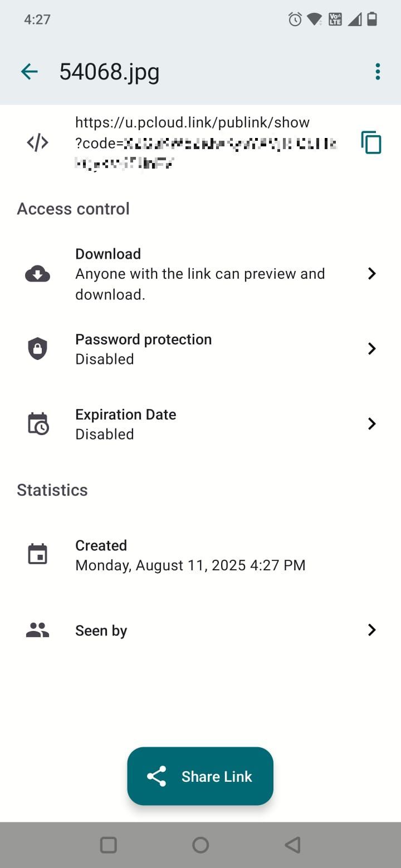Expand Expiration Date chevron
Screen dimensions: 401x868
372,424
